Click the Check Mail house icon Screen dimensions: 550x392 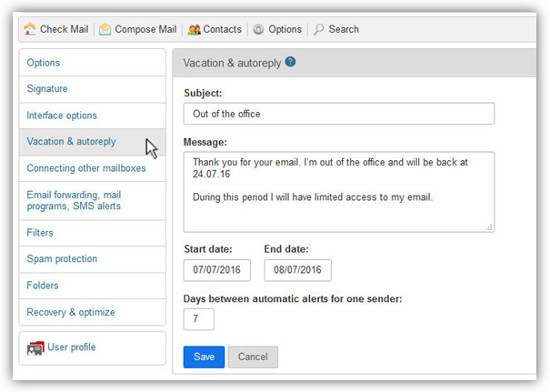[x=30, y=29]
